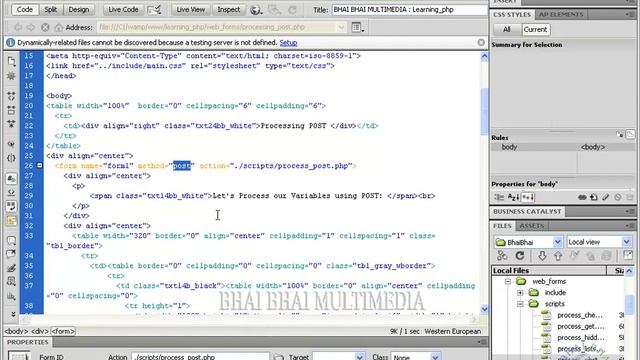Open the Target dropdown in Properties
This screenshot has height=360, width=640.
coord(359,357)
